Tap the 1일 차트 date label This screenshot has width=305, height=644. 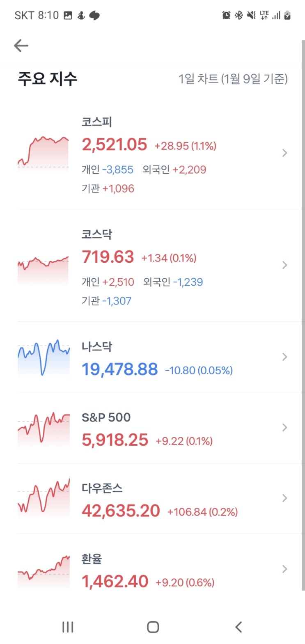pos(233,79)
